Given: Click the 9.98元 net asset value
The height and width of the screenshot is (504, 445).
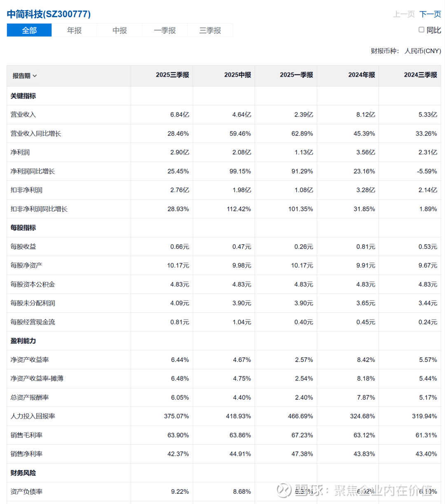Looking at the screenshot, I should 242,266.
